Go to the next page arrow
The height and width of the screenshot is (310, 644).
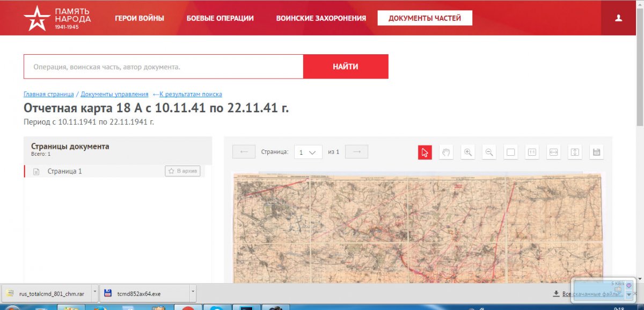point(356,152)
